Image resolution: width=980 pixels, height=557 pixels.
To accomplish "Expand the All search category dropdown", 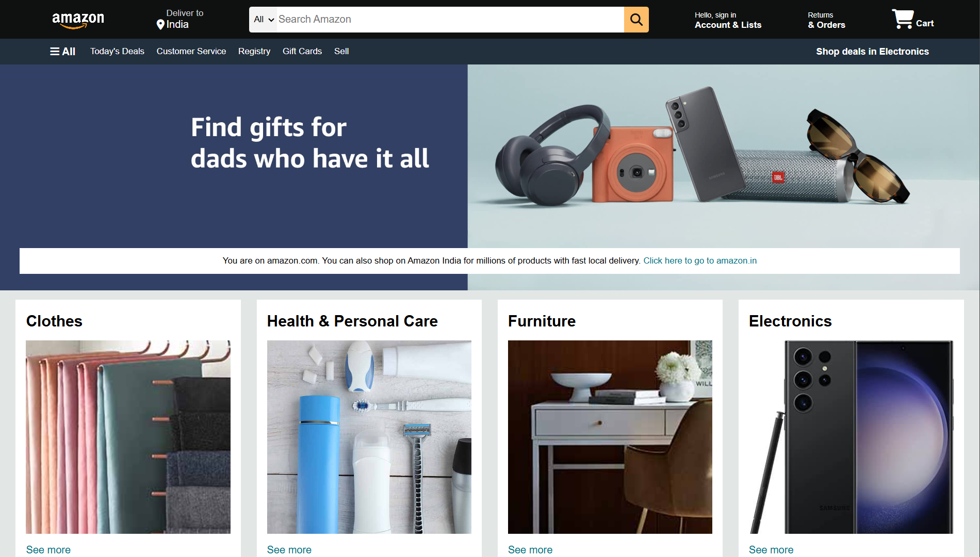I will point(264,20).
